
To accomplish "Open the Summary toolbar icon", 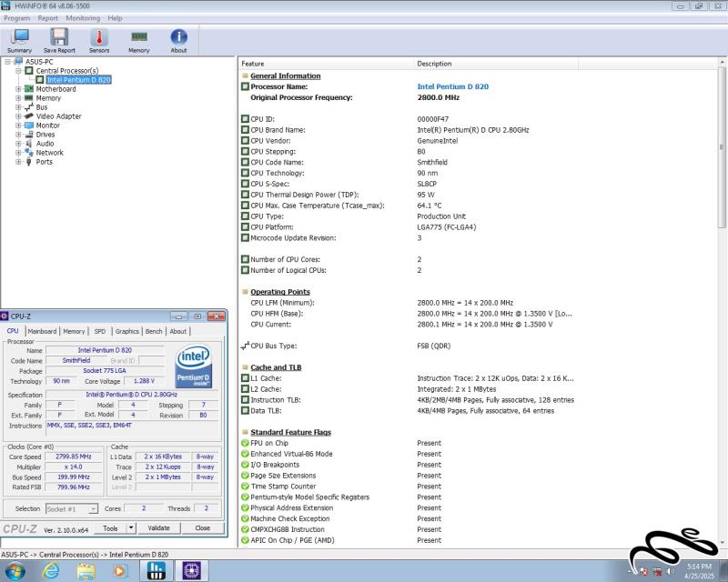I will tap(19, 41).
